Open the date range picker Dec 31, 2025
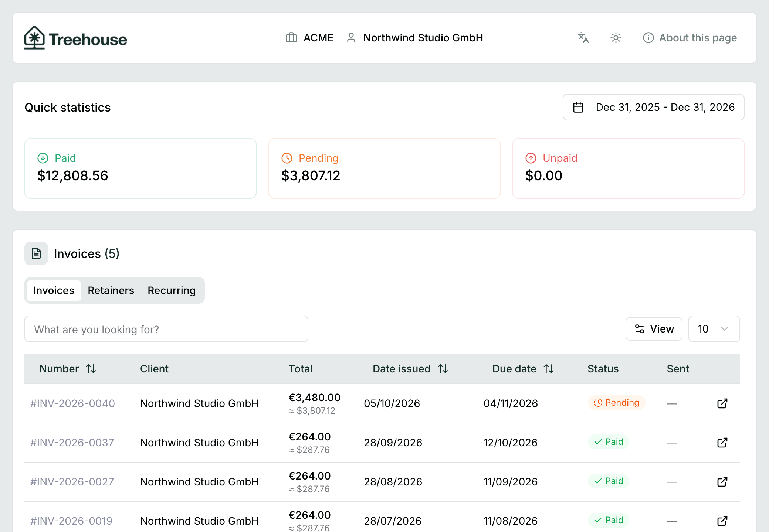This screenshot has height=532, width=769. click(x=653, y=107)
